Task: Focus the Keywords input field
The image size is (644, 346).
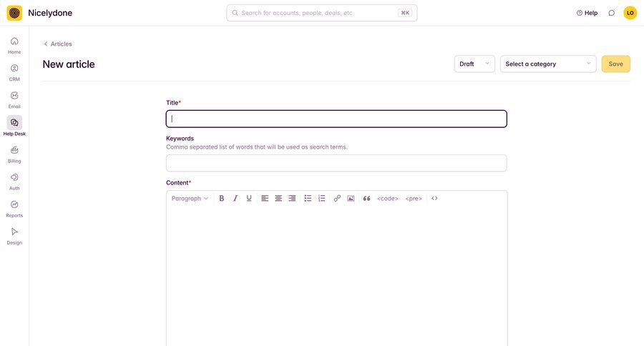Action: [x=336, y=163]
